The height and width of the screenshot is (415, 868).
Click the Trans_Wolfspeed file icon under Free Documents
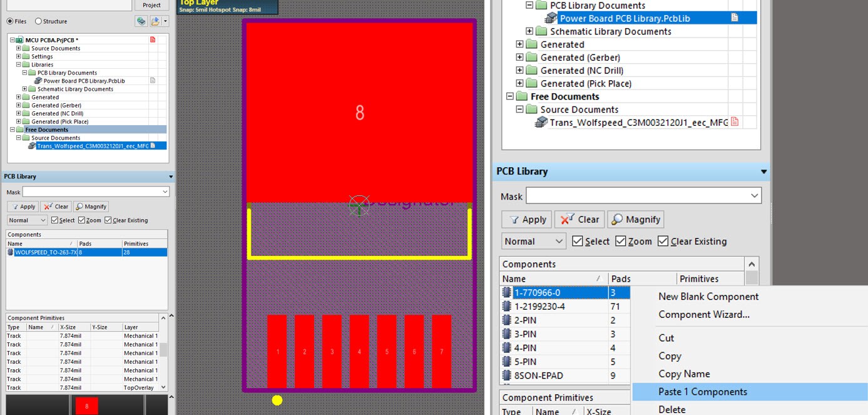point(542,121)
